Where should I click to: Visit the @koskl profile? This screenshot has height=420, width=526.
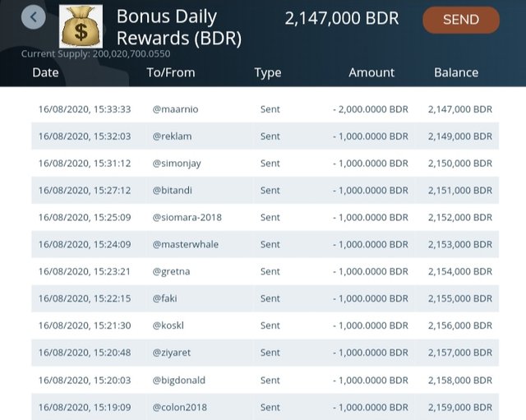[168, 325]
